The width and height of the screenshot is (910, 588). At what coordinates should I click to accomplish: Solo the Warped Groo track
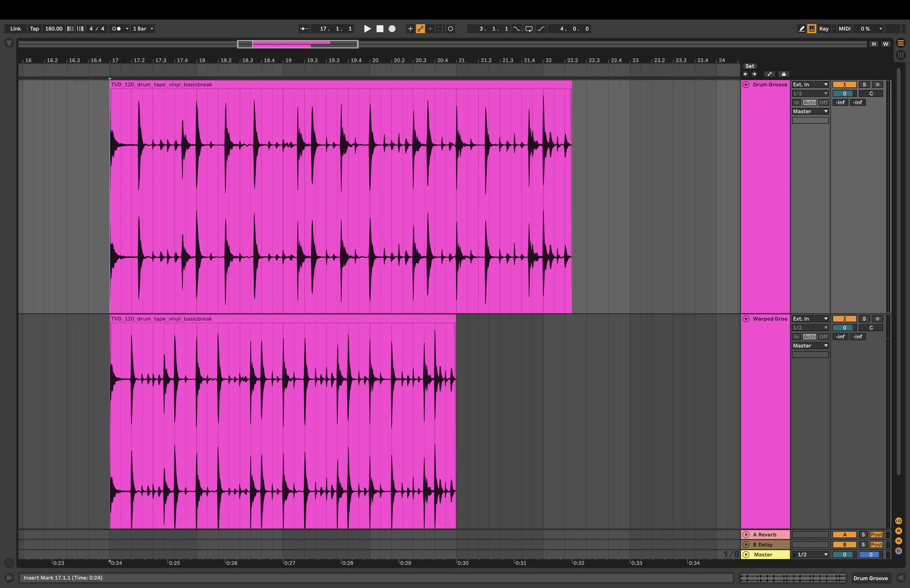[x=864, y=319]
